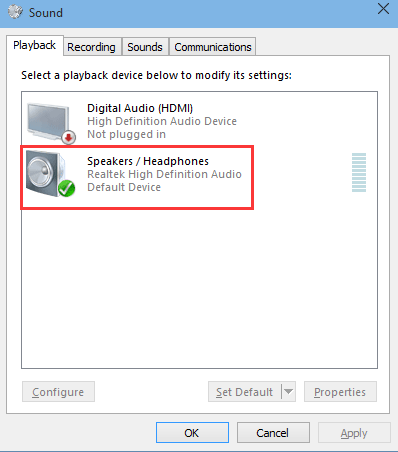Click the Apply button
398x452 pixels.
pyautogui.click(x=354, y=433)
